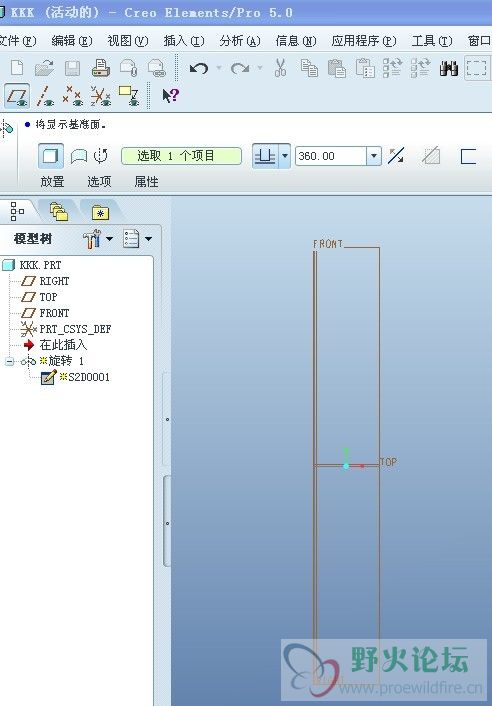Open the 选项 options panel
Screen dimensions: 492x706
[x=99, y=182]
